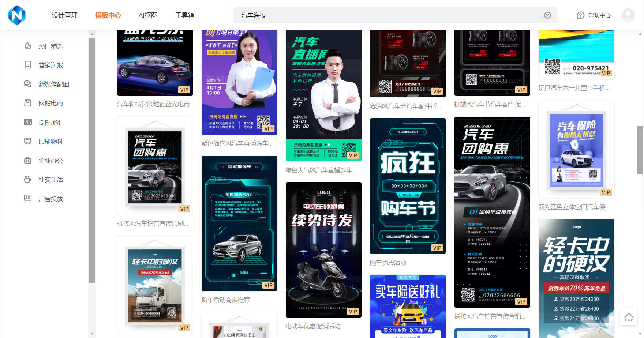Click the 企业办公 briefcase icon
This screenshot has width=644, height=338.
pyautogui.click(x=28, y=160)
